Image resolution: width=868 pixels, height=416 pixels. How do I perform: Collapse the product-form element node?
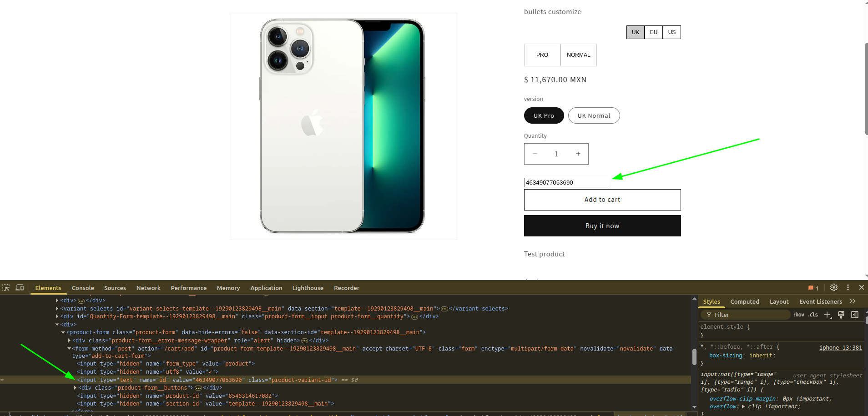click(x=63, y=332)
